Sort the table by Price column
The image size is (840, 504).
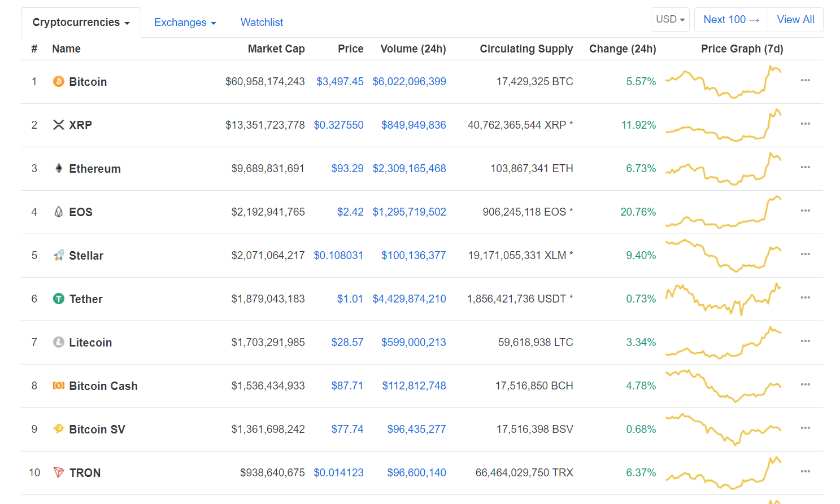[x=351, y=49]
